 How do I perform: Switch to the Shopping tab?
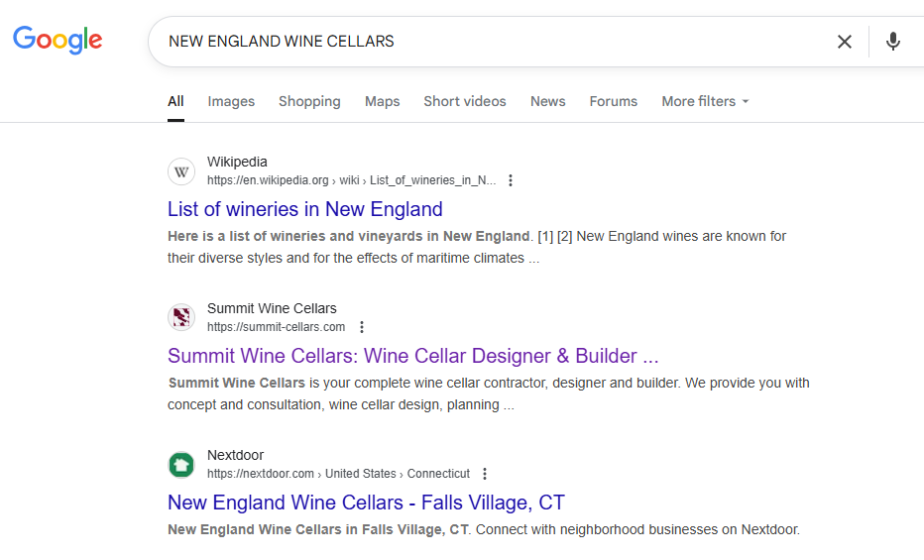coord(309,101)
